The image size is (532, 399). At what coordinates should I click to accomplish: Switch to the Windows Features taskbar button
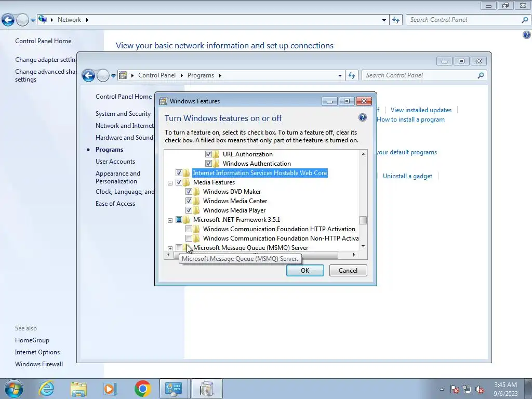click(207, 389)
